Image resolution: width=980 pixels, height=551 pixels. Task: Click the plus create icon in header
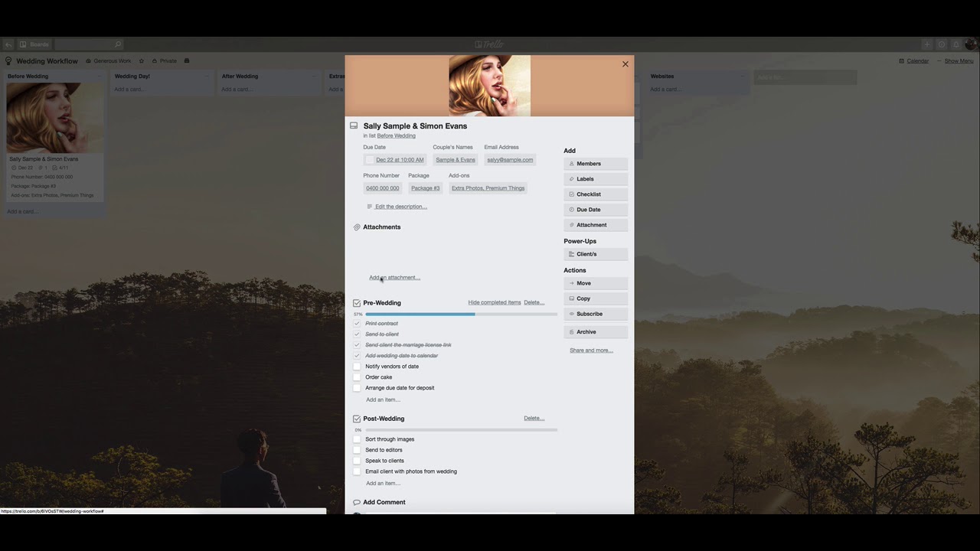927,44
